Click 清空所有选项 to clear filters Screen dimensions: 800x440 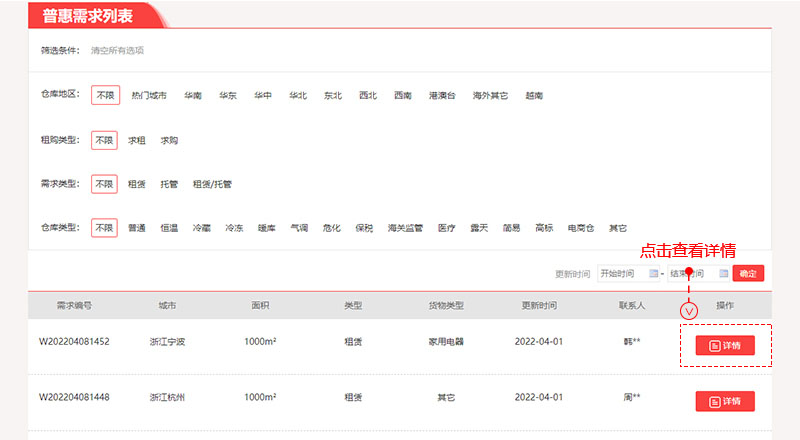(x=117, y=50)
